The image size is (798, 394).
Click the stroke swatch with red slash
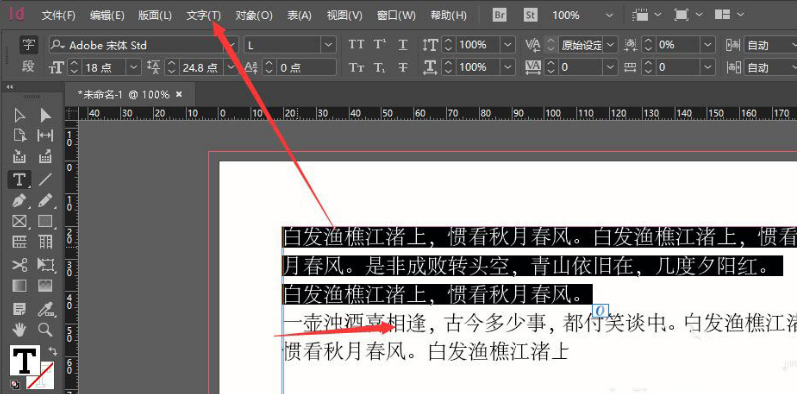coord(41,376)
